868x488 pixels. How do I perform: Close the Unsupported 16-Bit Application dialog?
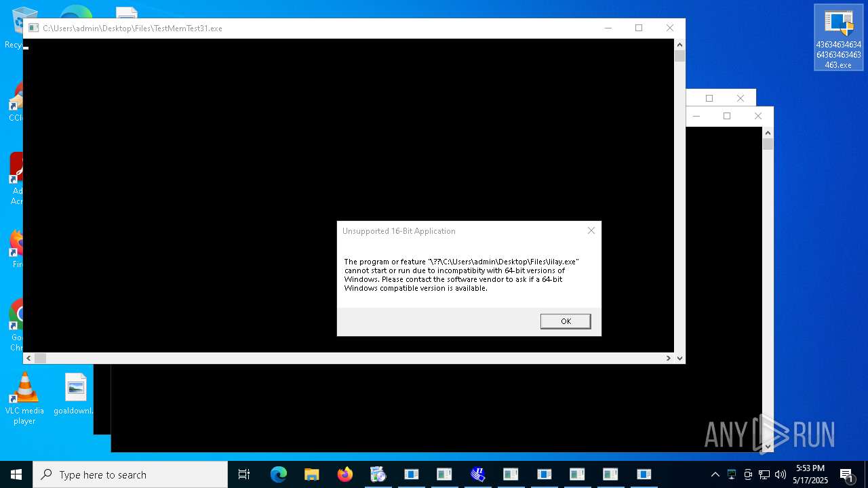click(591, 230)
